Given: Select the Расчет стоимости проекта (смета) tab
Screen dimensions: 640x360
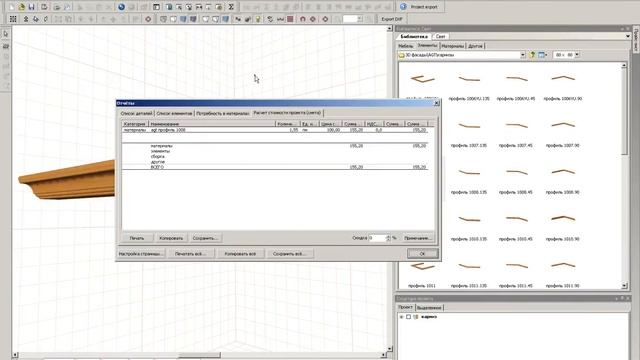Looking at the screenshot, I should tap(287, 112).
